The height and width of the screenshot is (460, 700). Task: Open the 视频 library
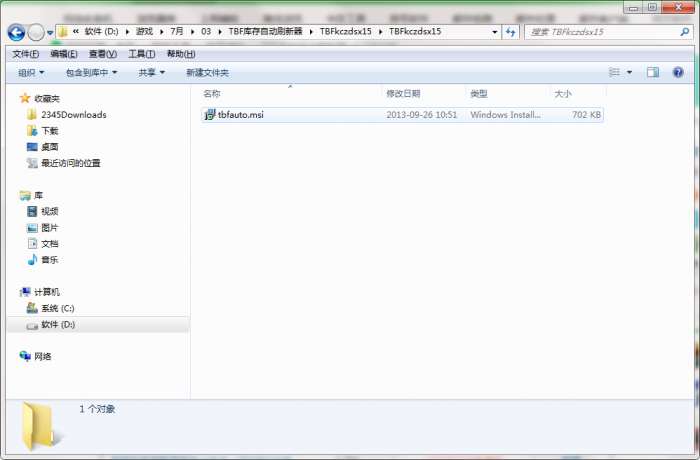point(50,211)
